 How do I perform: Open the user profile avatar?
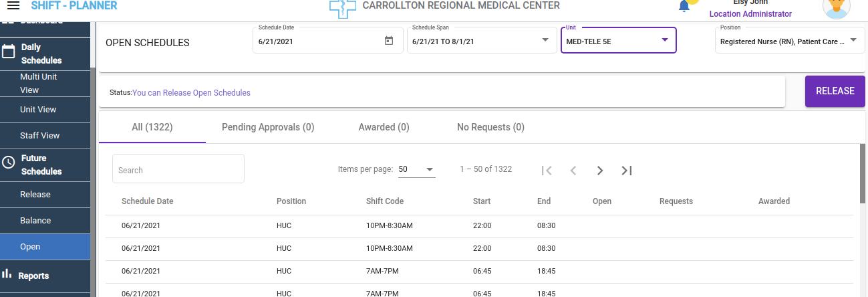[836, 7]
